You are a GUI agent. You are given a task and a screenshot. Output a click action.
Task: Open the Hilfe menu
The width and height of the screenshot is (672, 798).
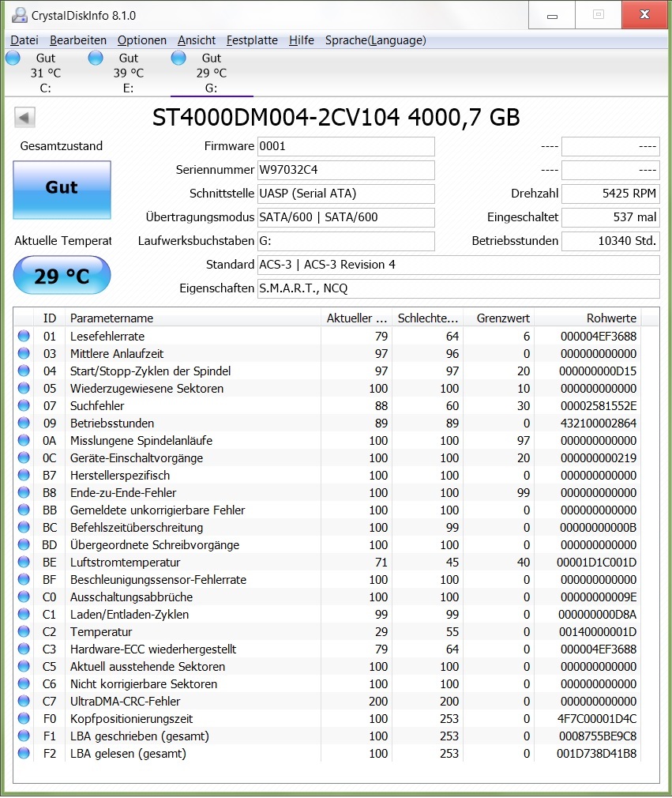tap(302, 40)
